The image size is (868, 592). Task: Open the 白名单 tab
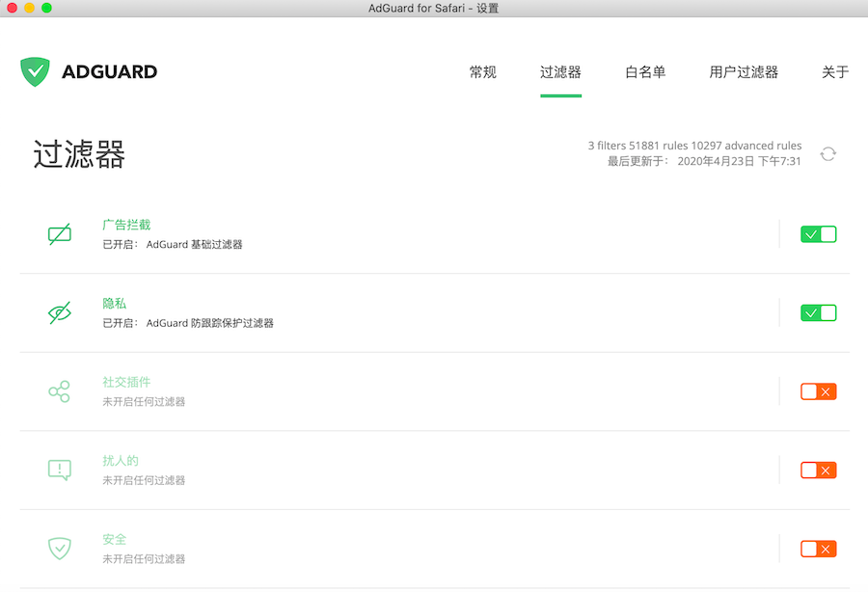click(x=645, y=72)
